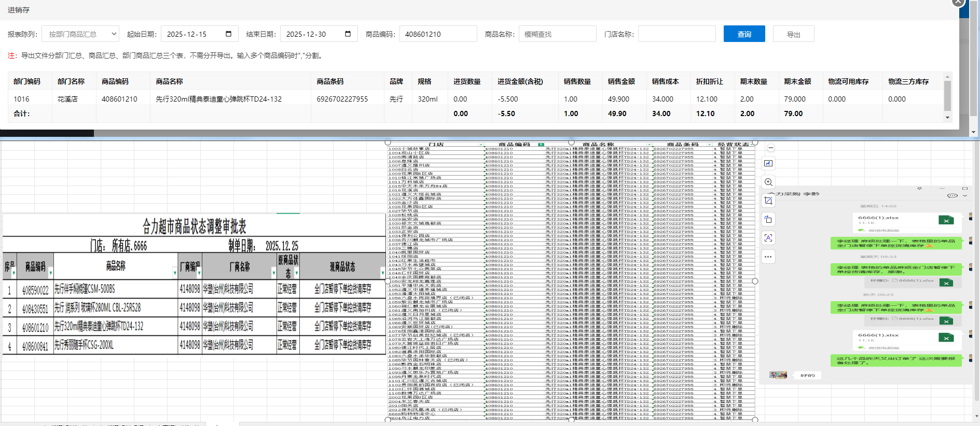Open filter dropdown on 厂商名称 column header

[x=273, y=273]
